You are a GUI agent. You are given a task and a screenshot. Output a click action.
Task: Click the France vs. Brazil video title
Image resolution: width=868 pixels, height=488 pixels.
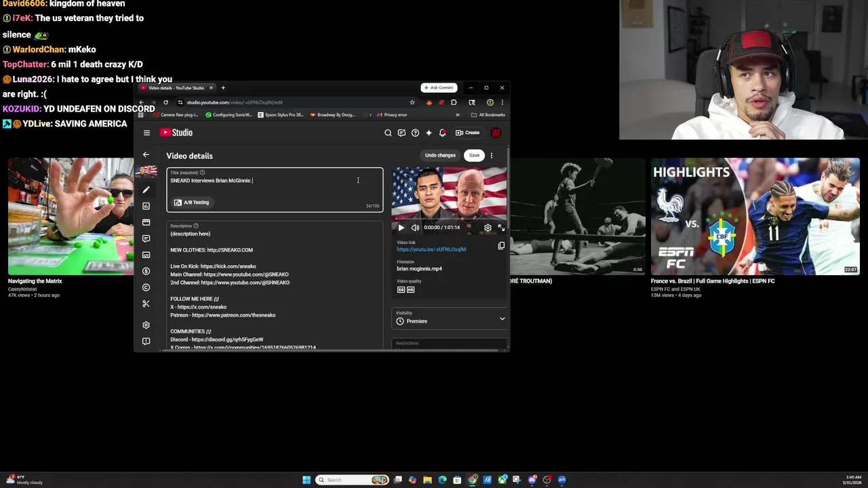713,281
